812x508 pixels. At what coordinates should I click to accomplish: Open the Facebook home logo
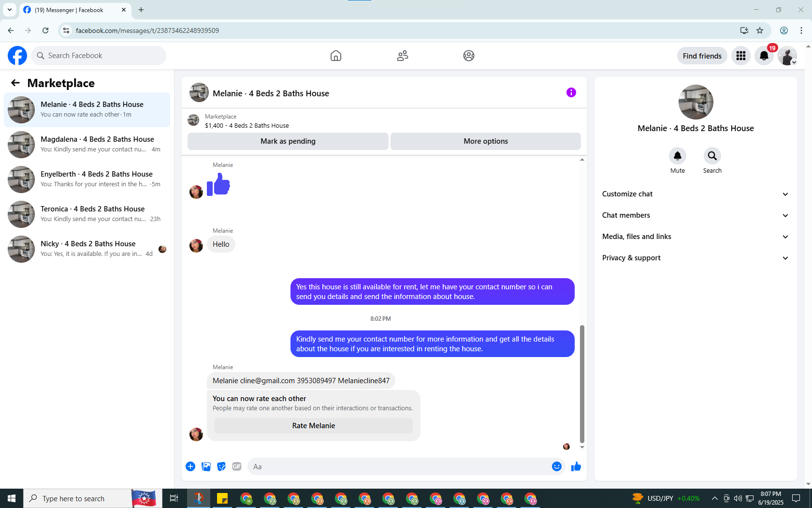[17, 56]
